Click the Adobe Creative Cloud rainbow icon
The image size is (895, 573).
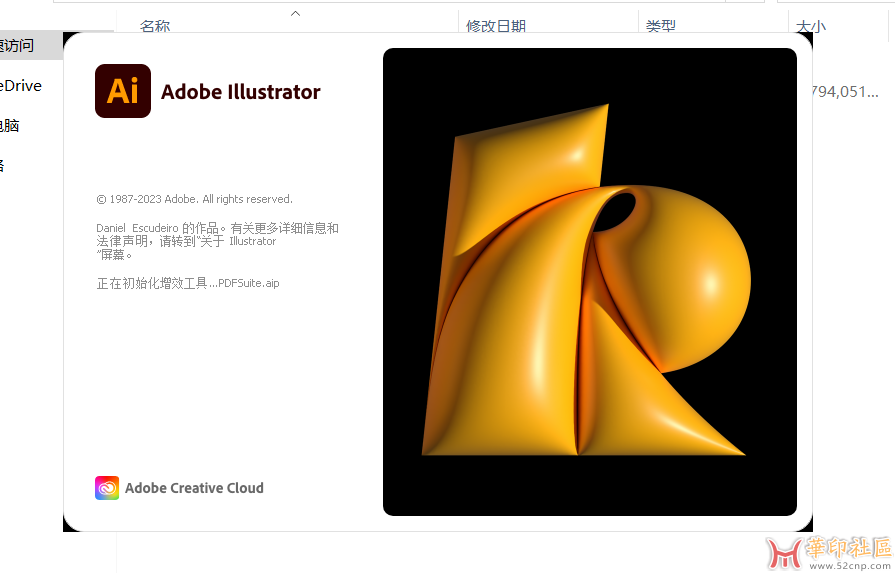point(107,488)
